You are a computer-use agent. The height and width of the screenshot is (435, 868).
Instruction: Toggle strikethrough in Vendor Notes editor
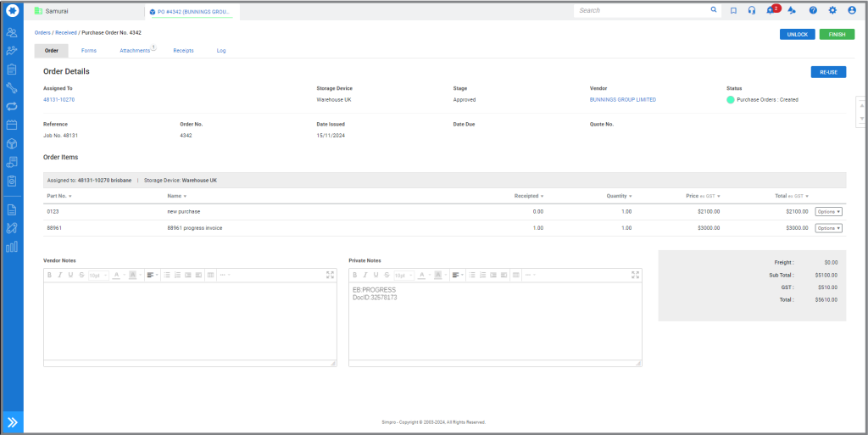coord(82,275)
